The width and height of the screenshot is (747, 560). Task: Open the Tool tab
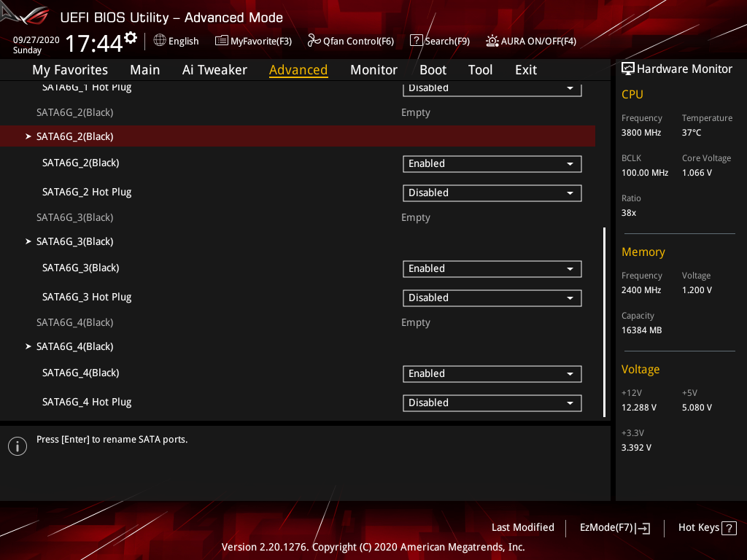click(480, 70)
